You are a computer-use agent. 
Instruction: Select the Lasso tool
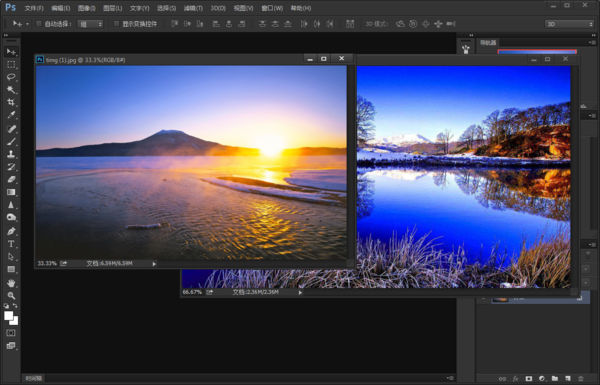(x=11, y=77)
